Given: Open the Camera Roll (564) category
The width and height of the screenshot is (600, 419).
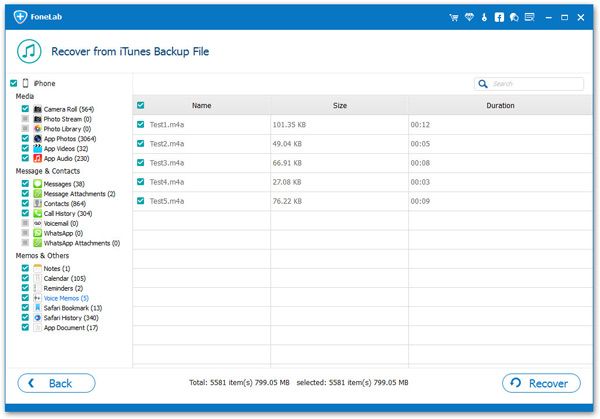Looking at the screenshot, I should click(x=69, y=109).
